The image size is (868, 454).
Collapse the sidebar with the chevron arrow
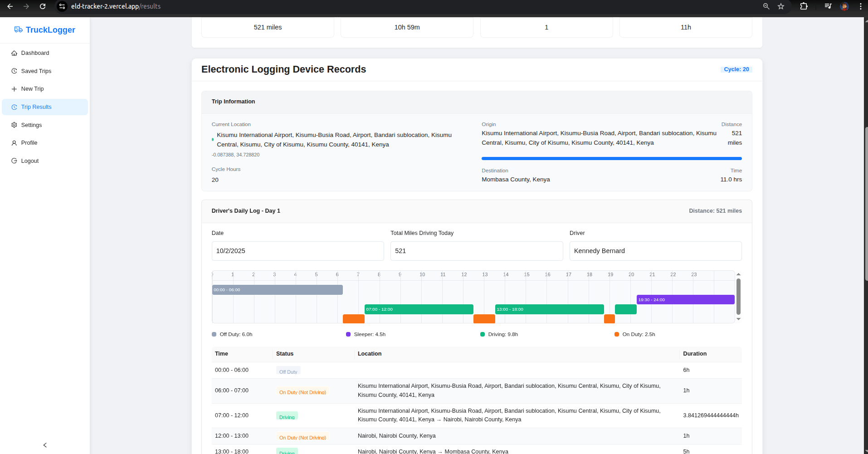(x=45, y=445)
